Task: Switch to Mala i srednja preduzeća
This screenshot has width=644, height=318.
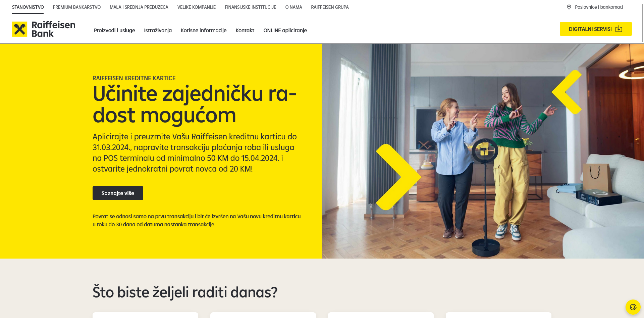Action: pyautogui.click(x=139, y=7)
